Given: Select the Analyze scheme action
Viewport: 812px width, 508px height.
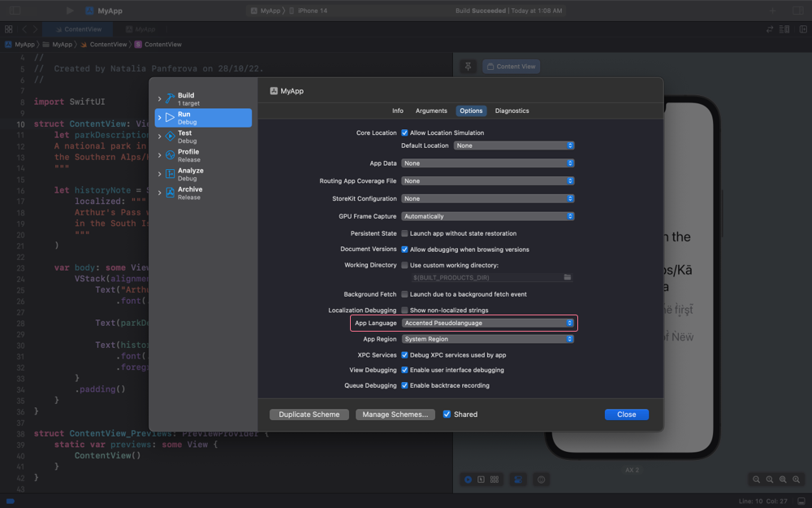Looking at the screenshot, I should [x=203, y=174].
